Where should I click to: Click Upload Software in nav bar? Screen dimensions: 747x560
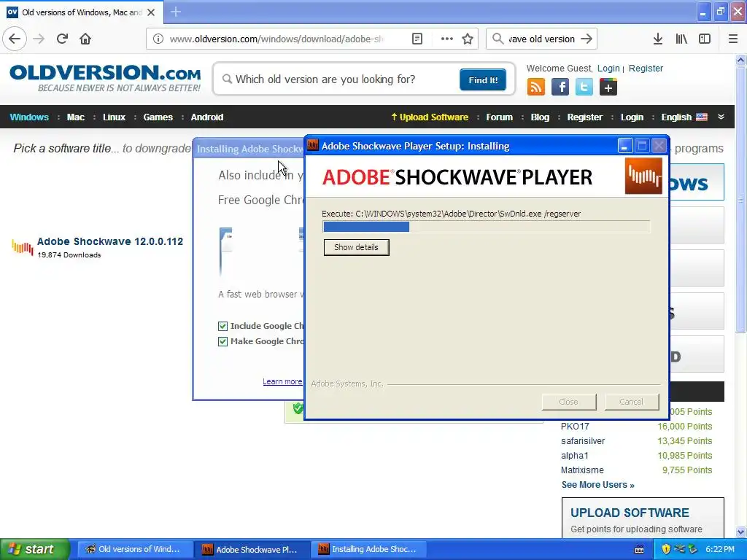click(x=430, y=117)
